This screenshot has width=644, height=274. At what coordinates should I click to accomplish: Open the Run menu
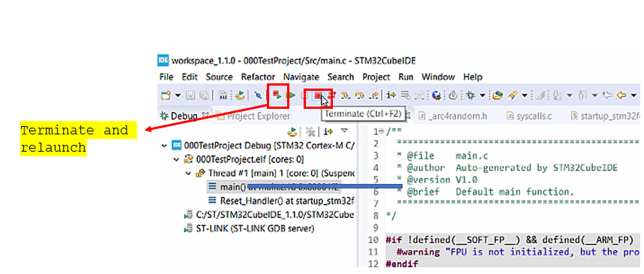coord(406,77)
